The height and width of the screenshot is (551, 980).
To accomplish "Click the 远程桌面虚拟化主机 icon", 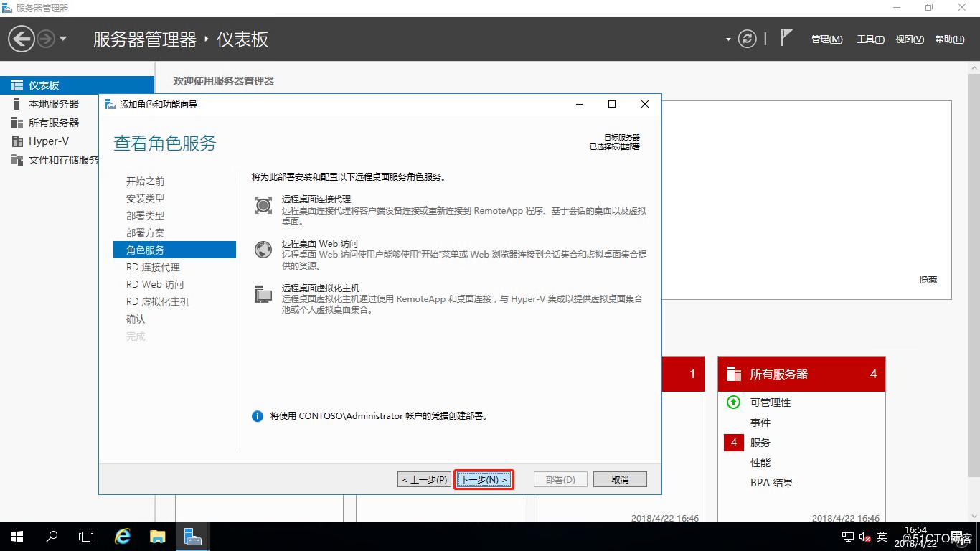I will click(263, 294).
